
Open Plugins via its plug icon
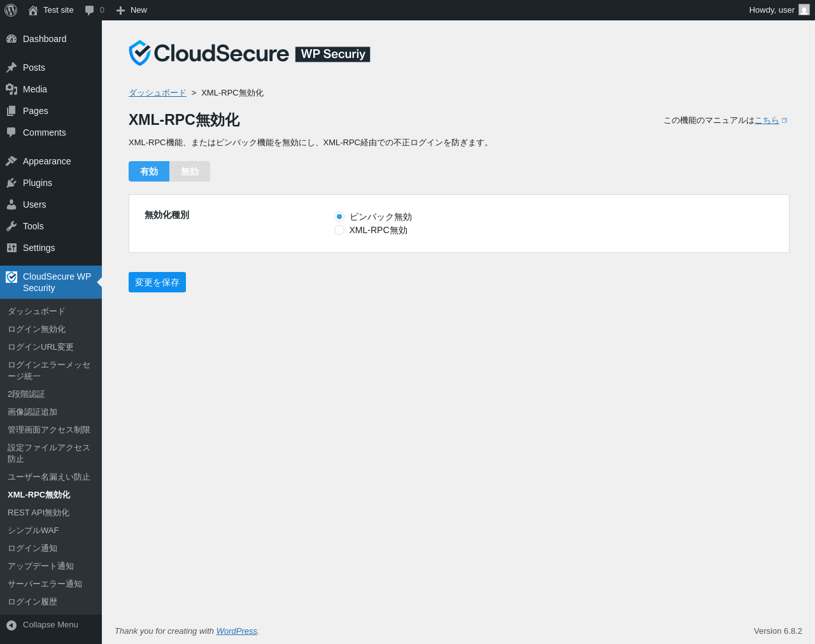[11, 183]
